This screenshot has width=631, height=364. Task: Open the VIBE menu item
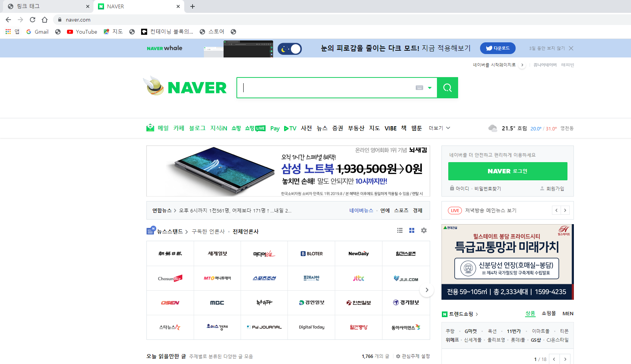[x=391, y=129]
